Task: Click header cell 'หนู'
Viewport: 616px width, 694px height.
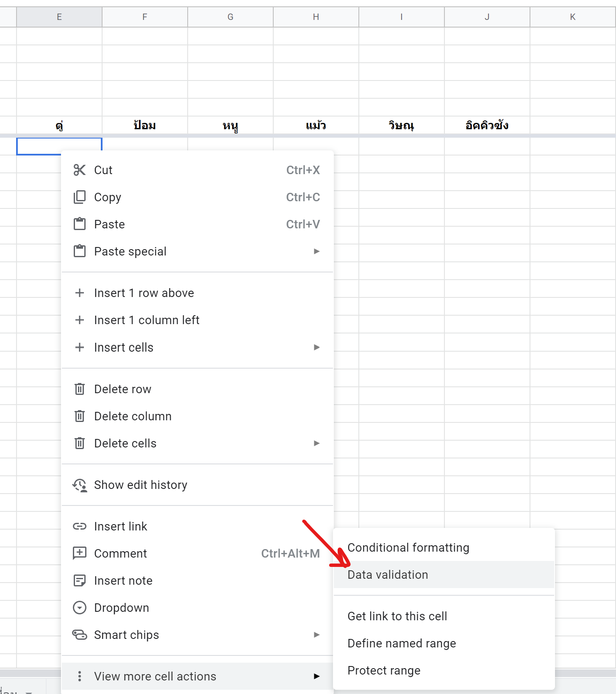Action: pos(230,125)
